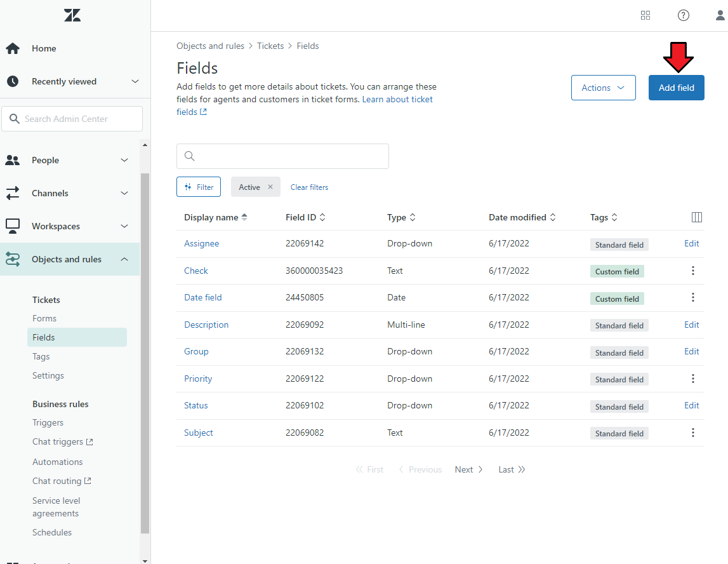Click the Add field button
The image size is (728, 564).
(676, 88)
